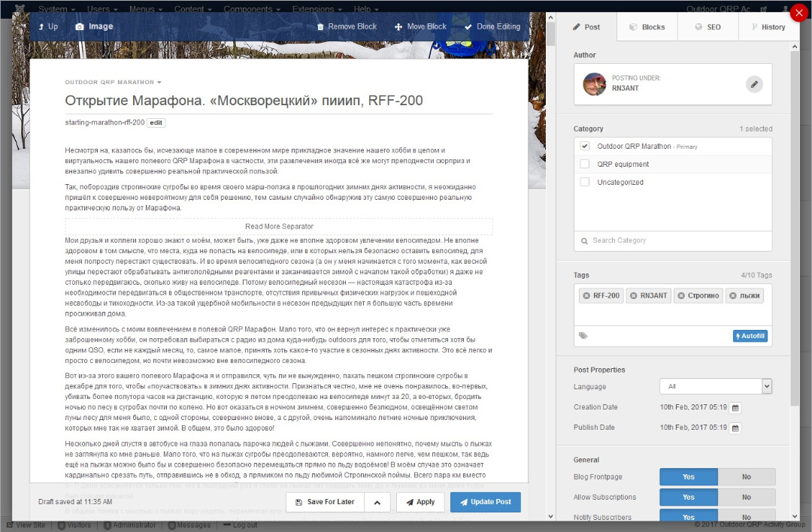This screenshot has width=812, height=532.
Task: Click the Autofill tags button
Action: tap(750, 336)
